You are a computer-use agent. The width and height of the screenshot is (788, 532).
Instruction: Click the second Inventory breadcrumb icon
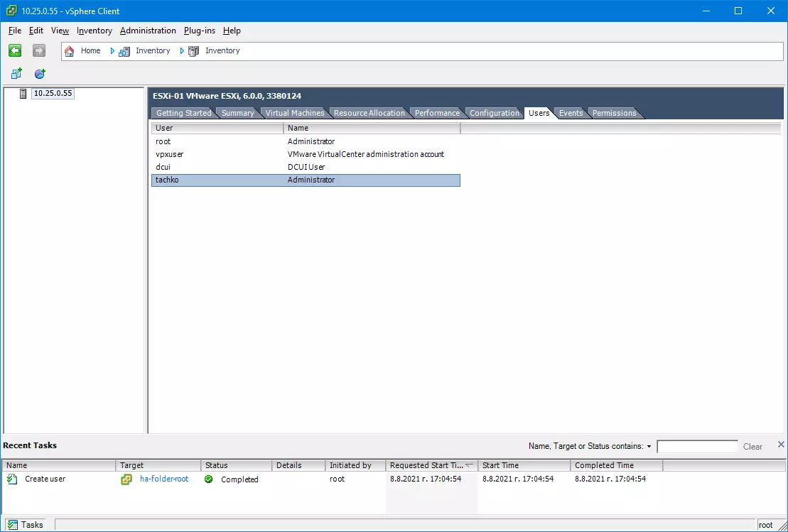tap(193, 50)
